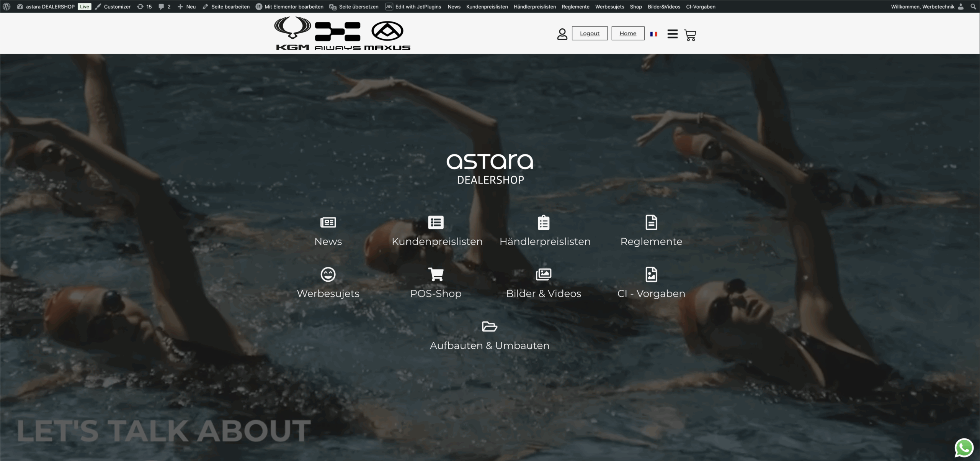Click the Home button
Viewport: 980px width, 461px height.
[628, 33]
